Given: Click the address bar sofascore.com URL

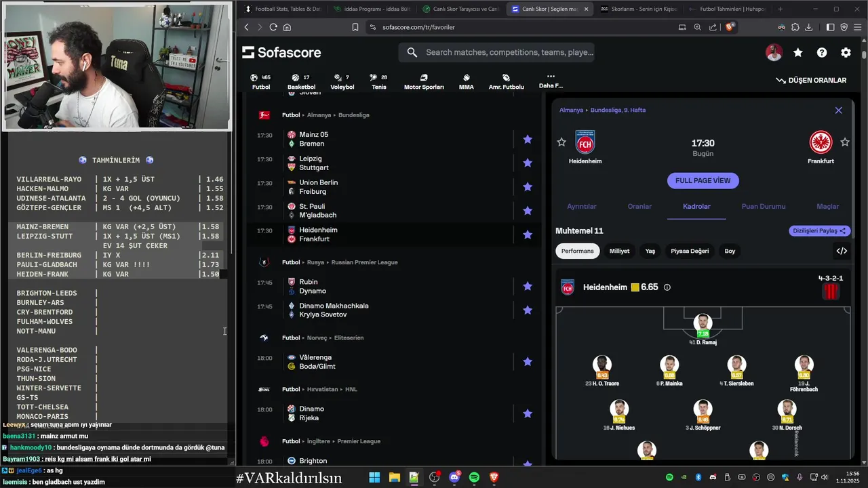Looking at the screenshot, I should tap(418, 27).
